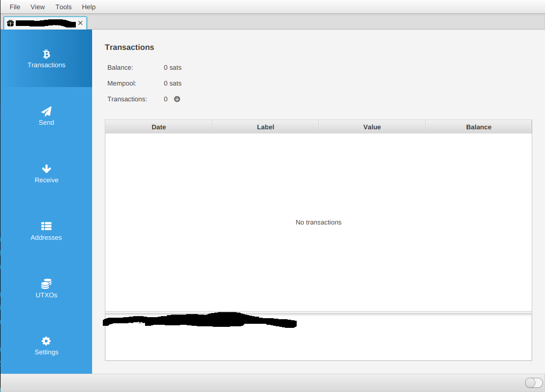Image resolution: width=545 pixels, height=392 pixels.
Task: Open Transactions via the Bitcoin icon
Action: point(46,53)
